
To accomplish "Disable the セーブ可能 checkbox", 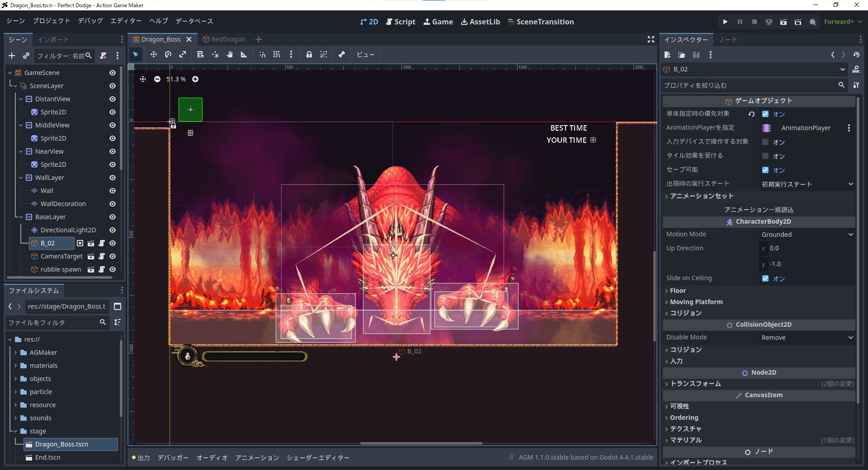I will 765,170.
